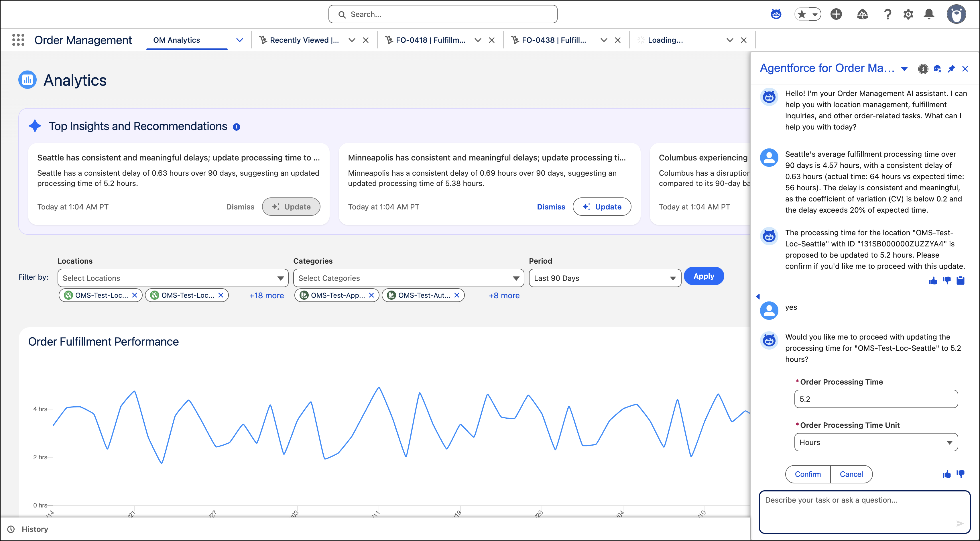Thumbs down the confirmation form beside Cancel
This screenshot has height=541, width=980.
pos(960,474)
